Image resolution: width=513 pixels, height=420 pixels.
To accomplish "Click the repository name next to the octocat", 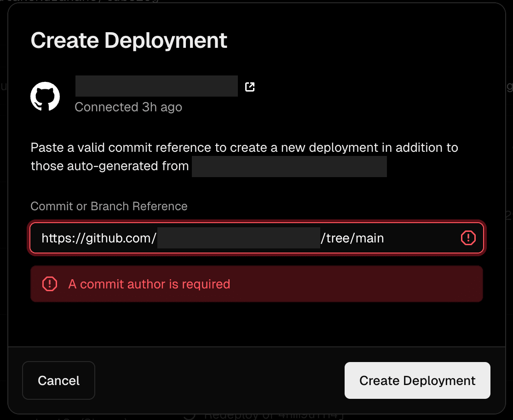I will pyautogui.click(x=156, y=86).
